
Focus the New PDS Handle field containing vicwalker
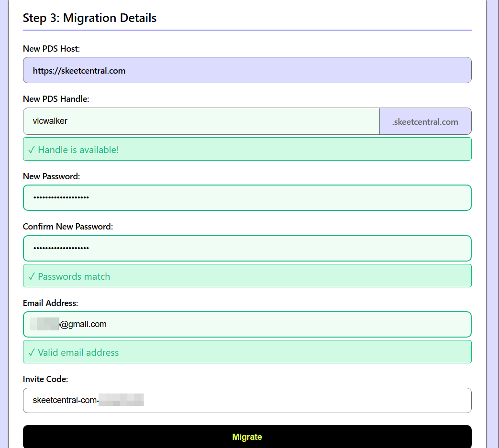point(201,121)
